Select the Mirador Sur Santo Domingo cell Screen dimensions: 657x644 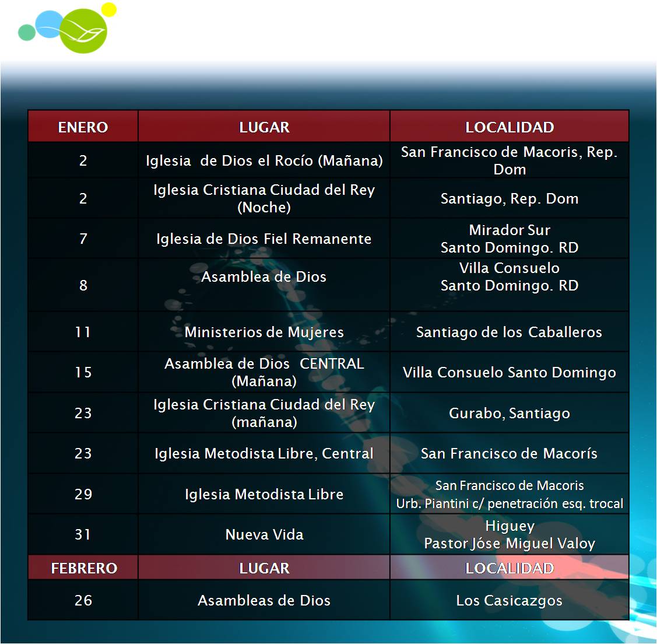pos(509,239)
